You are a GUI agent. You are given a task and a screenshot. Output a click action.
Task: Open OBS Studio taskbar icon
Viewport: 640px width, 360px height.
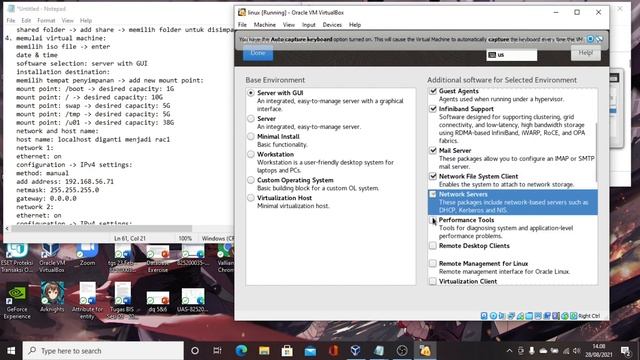coord(402,351)
